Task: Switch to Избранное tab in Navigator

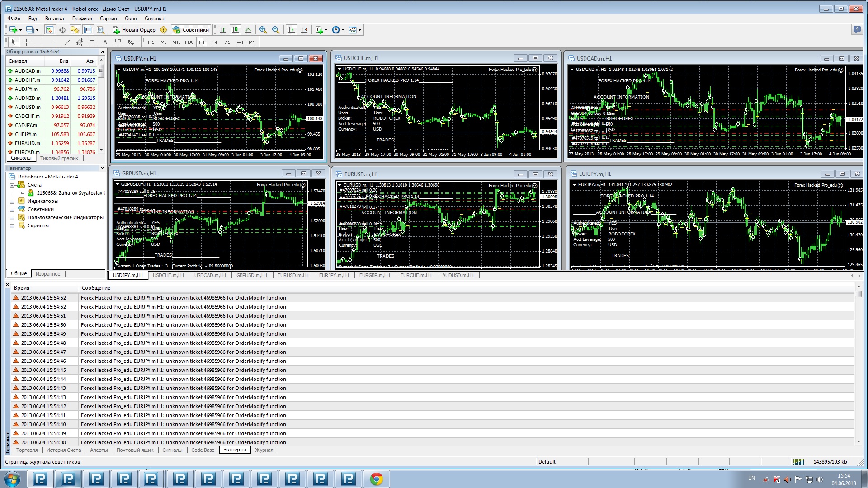Action: click(48, 274)
